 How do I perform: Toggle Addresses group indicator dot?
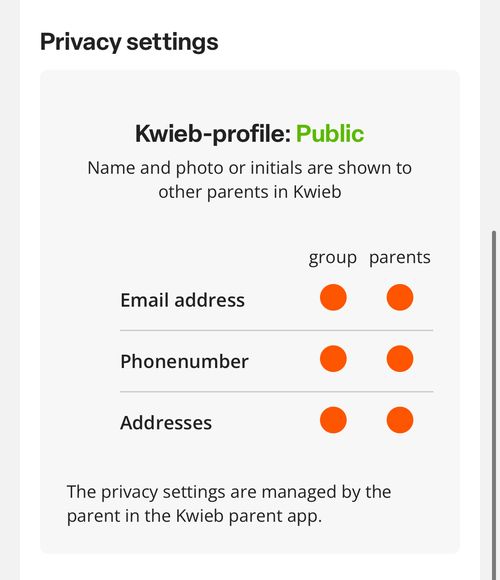pyautogui.click(x=333, y=420)
